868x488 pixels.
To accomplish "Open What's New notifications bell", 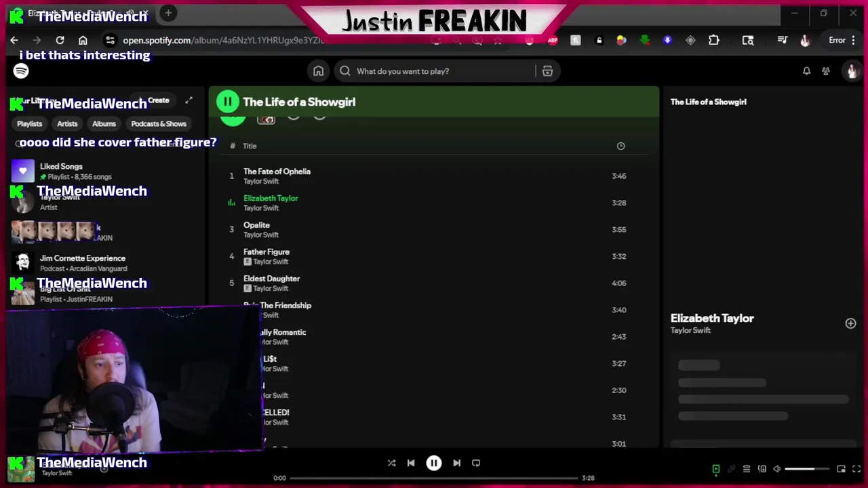I will (806, 71).
